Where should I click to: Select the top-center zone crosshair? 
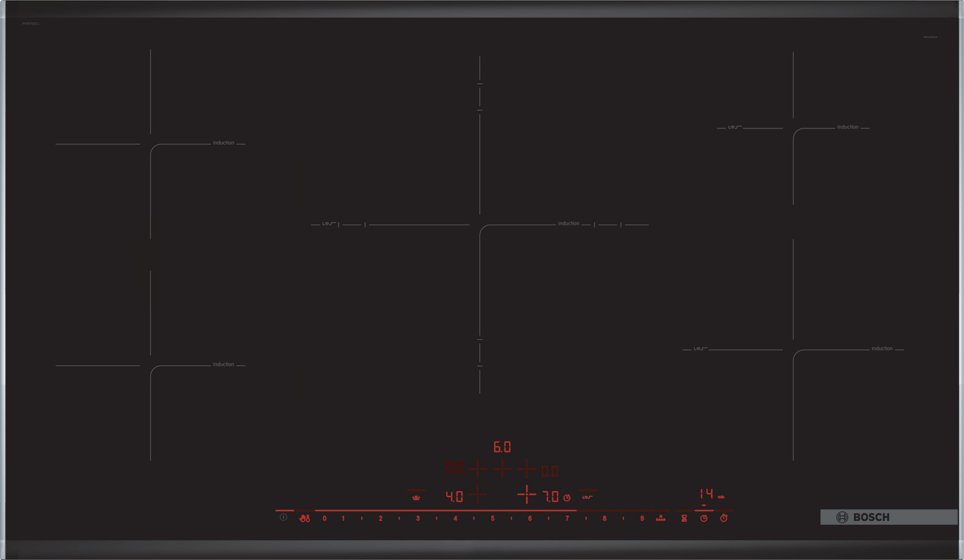coord(502,469)
